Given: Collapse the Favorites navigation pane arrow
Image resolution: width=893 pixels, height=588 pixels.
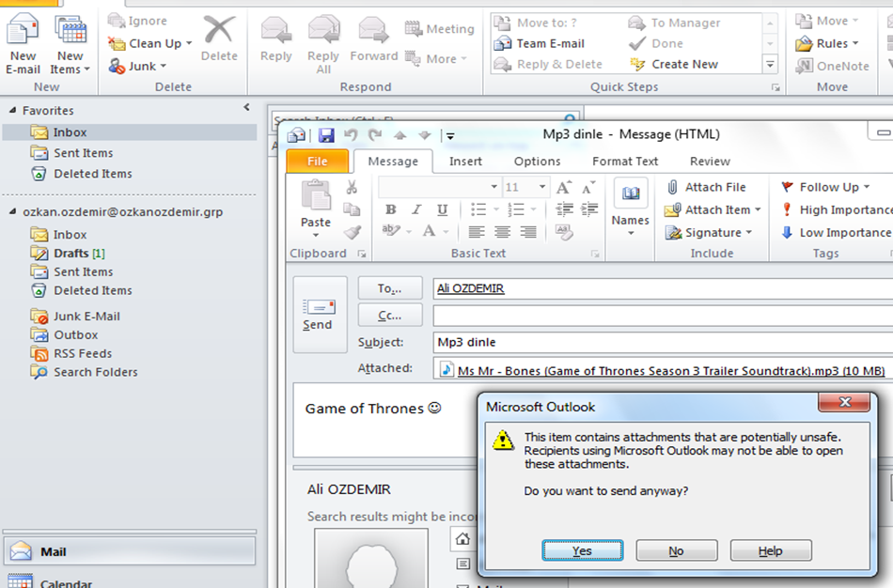Looking at the screenshot, I should click(x=246, y=107).
